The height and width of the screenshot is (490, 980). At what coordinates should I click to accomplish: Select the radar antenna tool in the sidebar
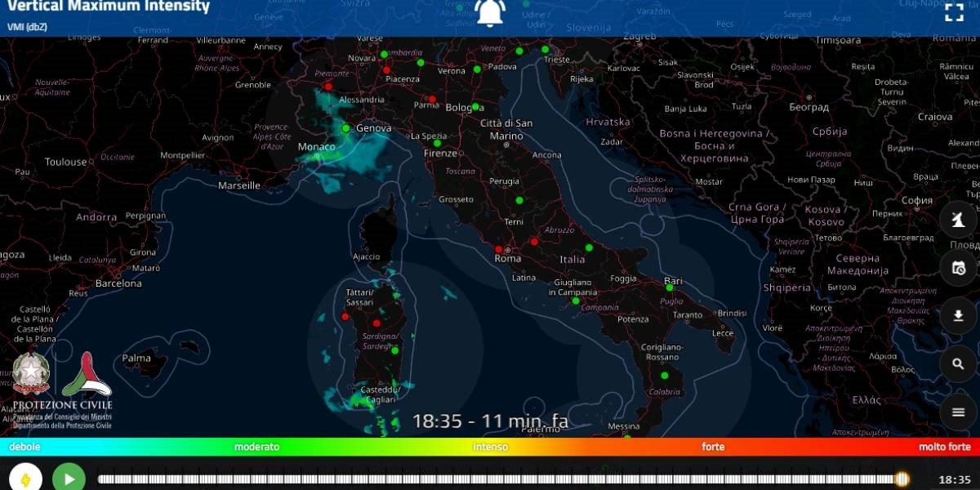[957, 219]
